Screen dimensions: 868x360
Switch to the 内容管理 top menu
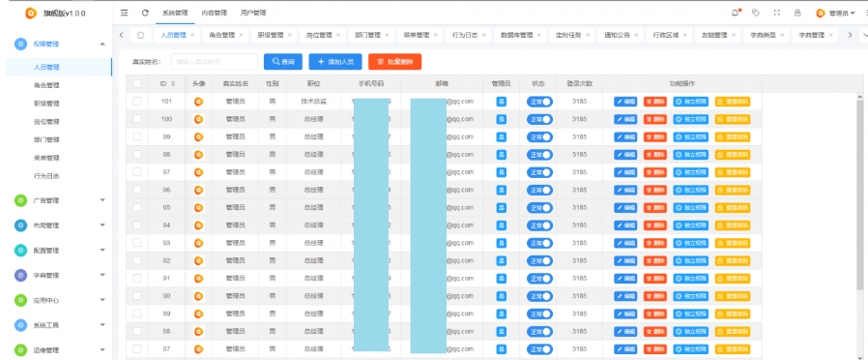coord(214,13)
